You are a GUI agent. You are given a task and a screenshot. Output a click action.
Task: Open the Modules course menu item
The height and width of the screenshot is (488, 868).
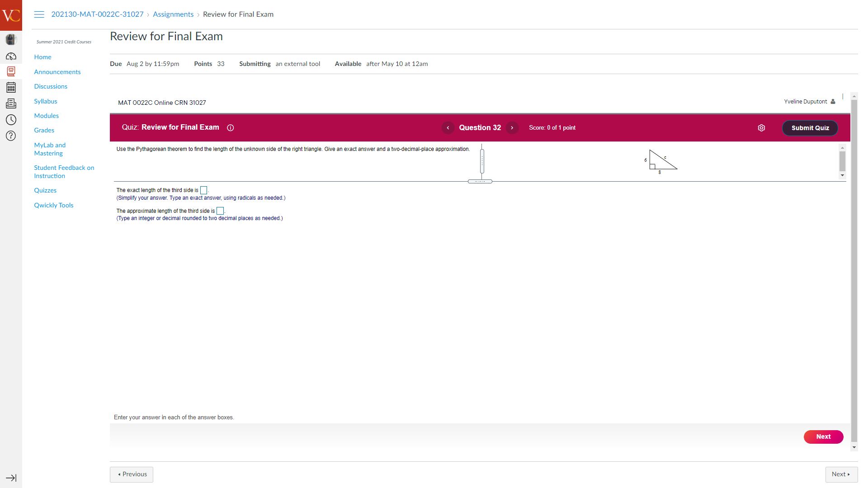click(47, 116)
